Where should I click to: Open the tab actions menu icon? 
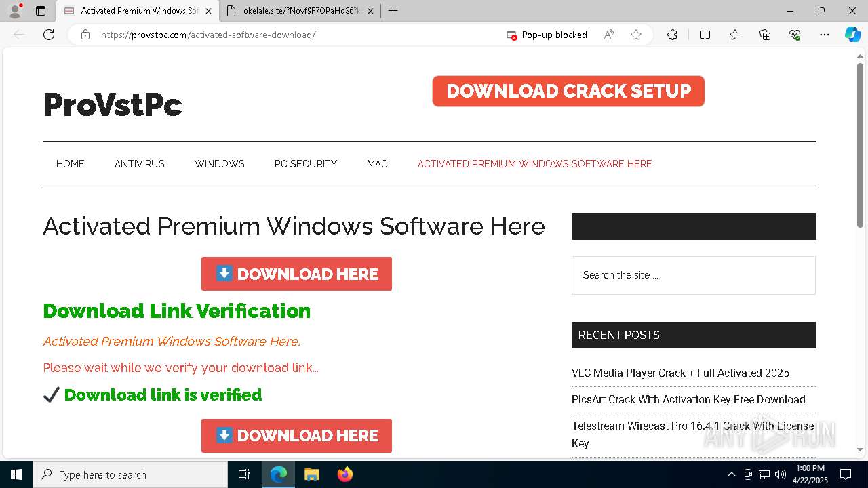click(x=41, y=11)
